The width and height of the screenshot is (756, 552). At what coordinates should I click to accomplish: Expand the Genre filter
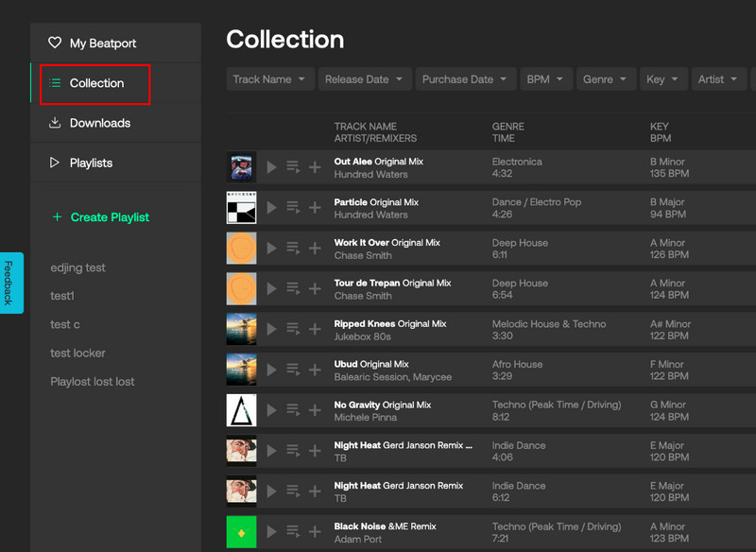click(606, 79)
